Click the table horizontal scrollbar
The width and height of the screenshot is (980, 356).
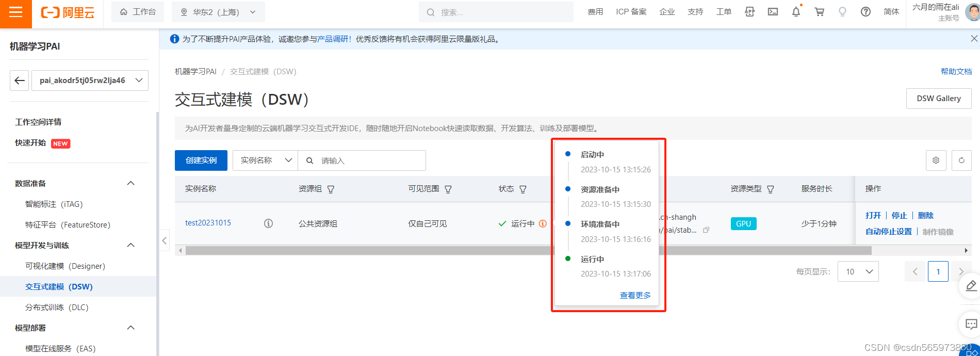coord(528,251)
